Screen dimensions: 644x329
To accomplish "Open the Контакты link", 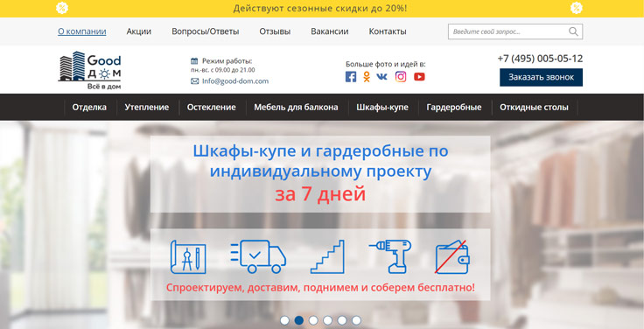I will pyautogui.click(x=388, y=31).
